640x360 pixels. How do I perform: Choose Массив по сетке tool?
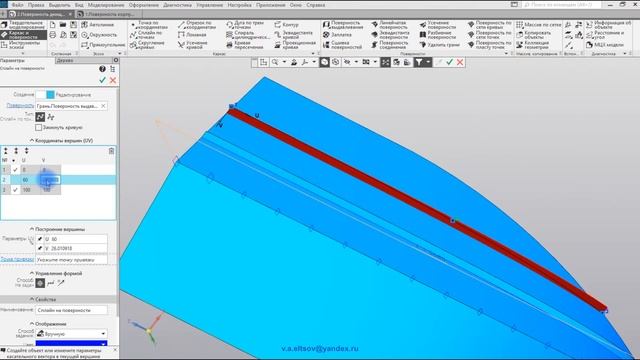(x=539, y=25)
